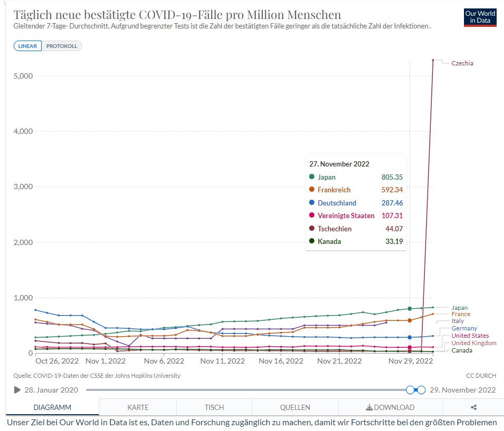504x431 pixels.
Task: Open the DOWNLOAD tab
Action: (390, 407)
